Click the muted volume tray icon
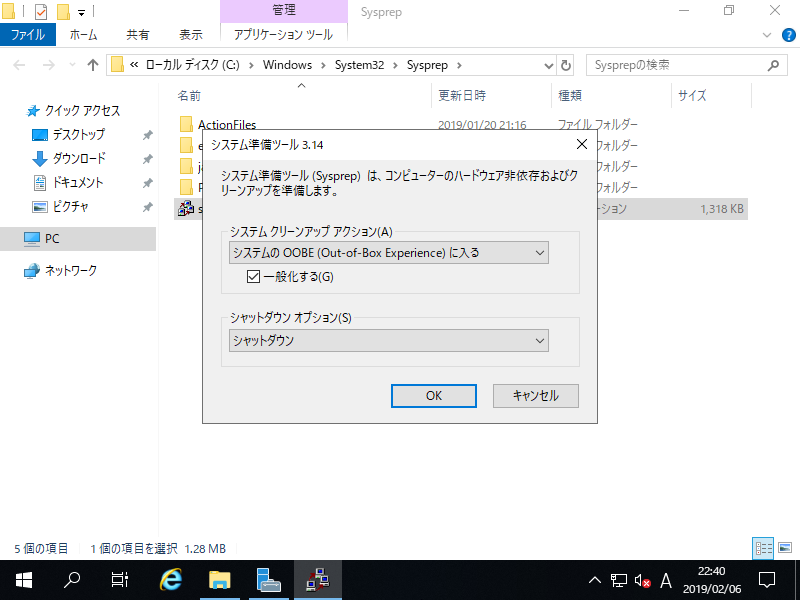This screenshot has width=800, height=600. (642, 581)
